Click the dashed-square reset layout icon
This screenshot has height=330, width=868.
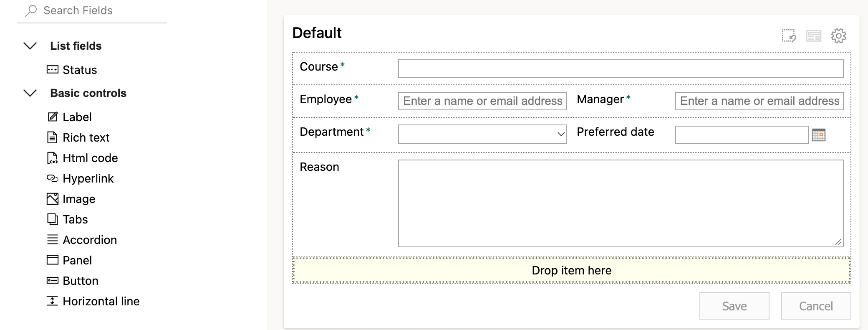[789, 36]
